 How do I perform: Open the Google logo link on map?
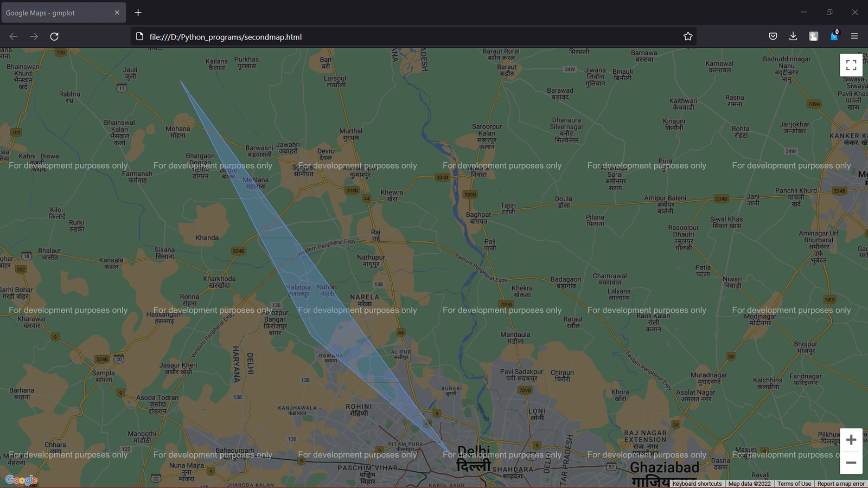click(x=22, y=480)
